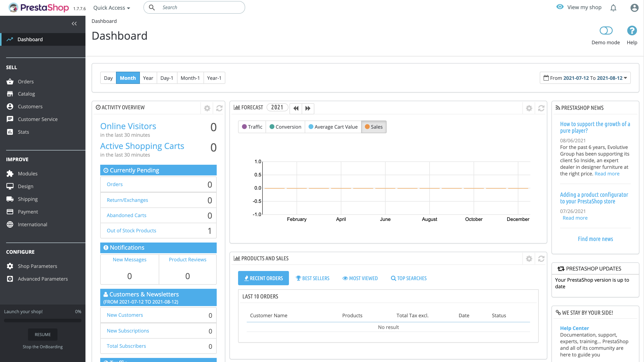Open Shipping truck icon
This screenshot has height=362, width=644.
coord(10,199)
